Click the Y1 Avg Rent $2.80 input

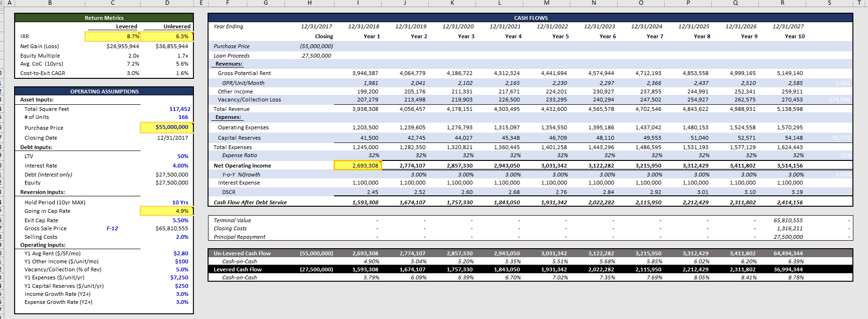point(181,253)
